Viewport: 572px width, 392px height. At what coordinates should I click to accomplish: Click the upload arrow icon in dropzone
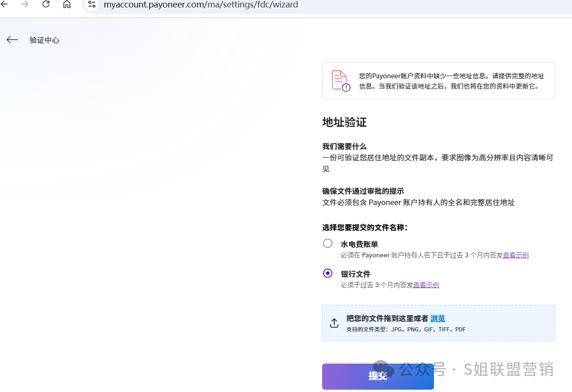click(x=334, y=323)
